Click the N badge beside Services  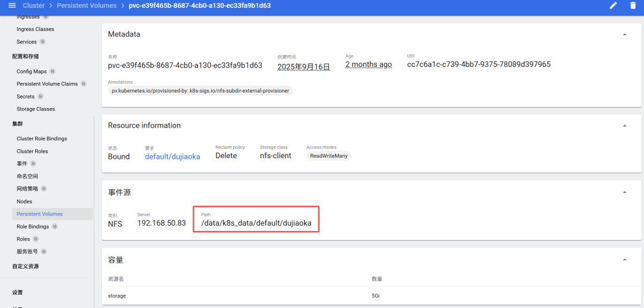(43, 42)
